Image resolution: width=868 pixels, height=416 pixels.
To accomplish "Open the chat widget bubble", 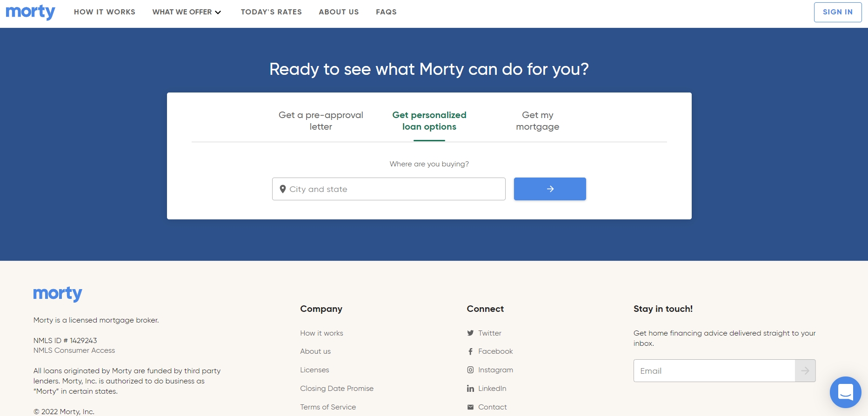I will (x=845, y=392).
